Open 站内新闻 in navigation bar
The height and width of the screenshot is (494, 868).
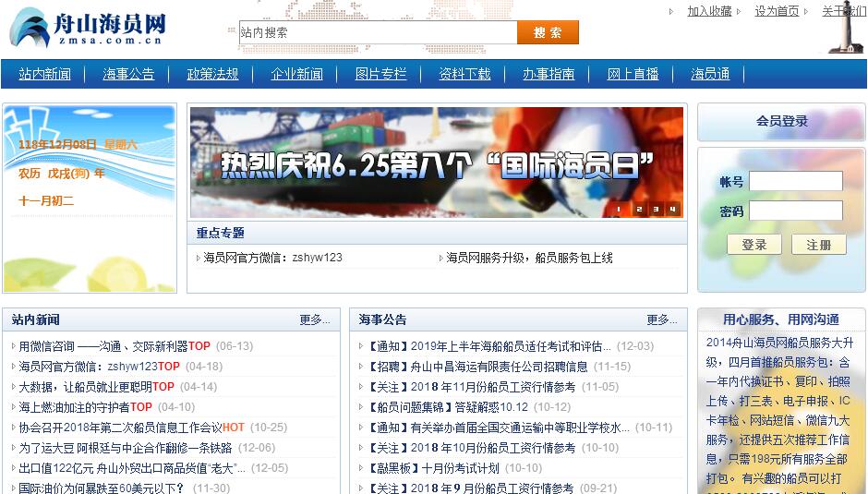point(44,74)
